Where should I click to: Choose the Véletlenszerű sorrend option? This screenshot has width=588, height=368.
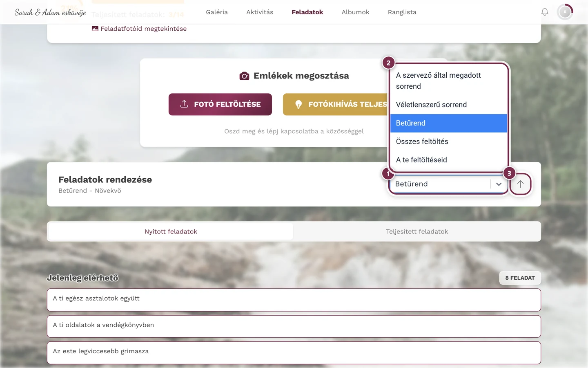pyautogui.click(x=448, y=105)
